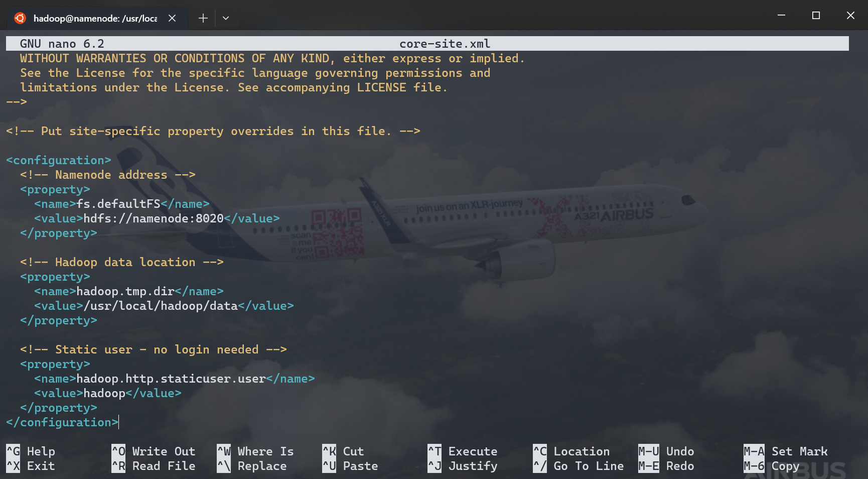Viewport: 868px width, 479px height.
Task: Click the ^\ Replace shortcut
Action: [251, 466]
